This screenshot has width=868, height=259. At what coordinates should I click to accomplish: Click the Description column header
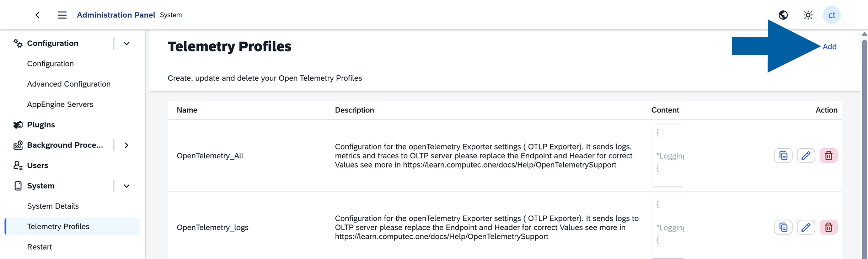[354, 110]
